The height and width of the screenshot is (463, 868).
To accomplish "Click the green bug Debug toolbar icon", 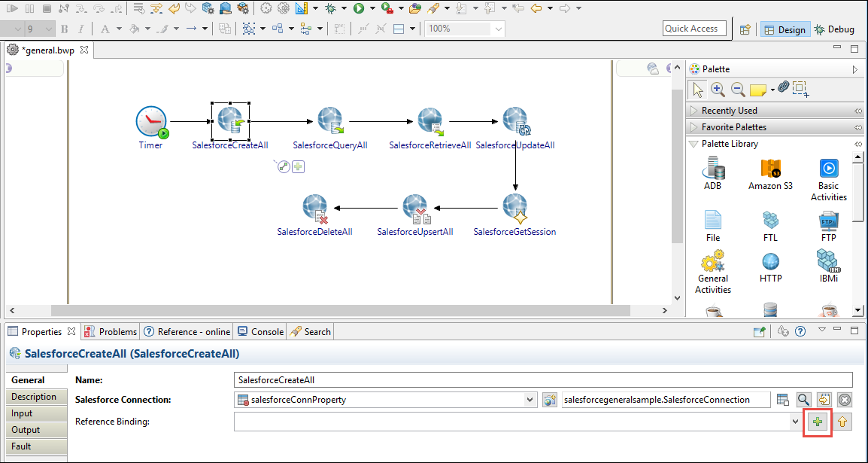I will [331, 8].
